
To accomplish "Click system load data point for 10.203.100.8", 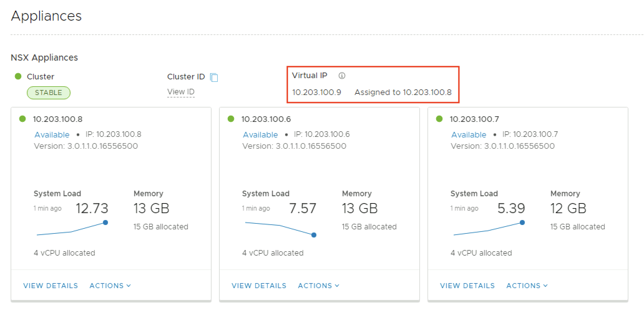I will [105, 222].
